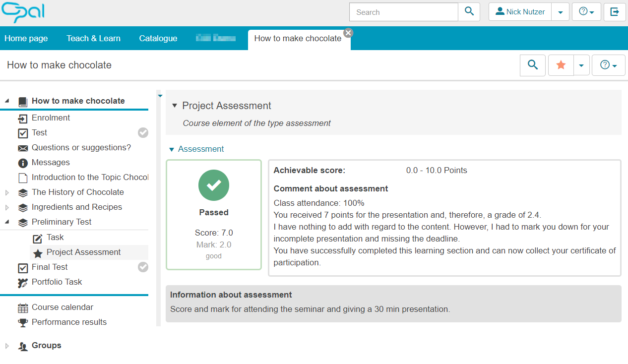Click into the Search input field
Image resolution: width=628 pixels, height=364 pixels.
point(403,12)
